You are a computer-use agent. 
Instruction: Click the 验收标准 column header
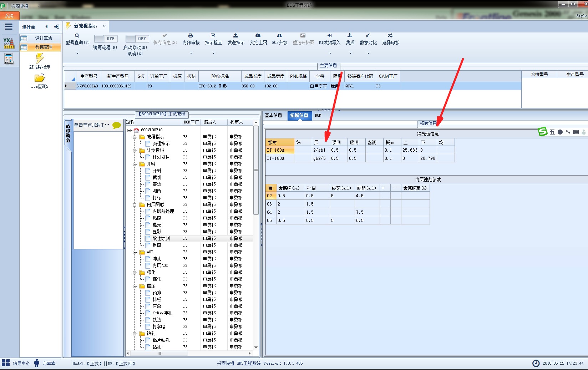click(220, 76)
